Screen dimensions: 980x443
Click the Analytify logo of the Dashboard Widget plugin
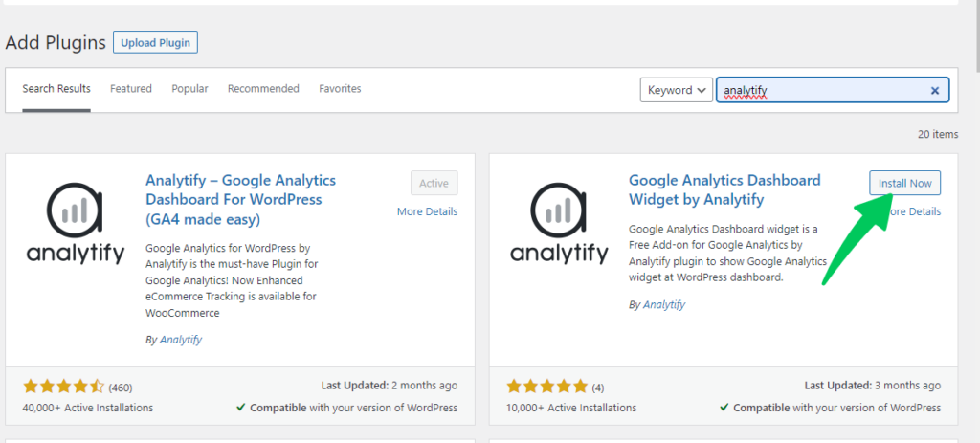(x=559, y=224)
